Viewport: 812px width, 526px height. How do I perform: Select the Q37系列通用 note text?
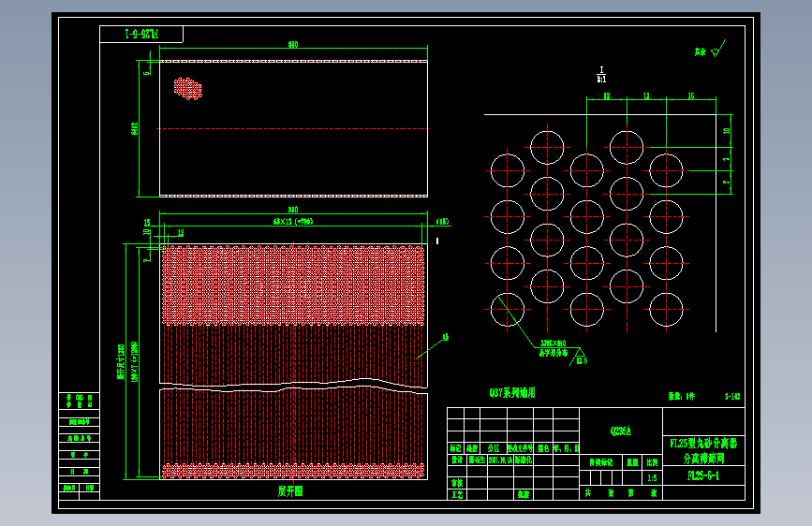pos(512,393)
